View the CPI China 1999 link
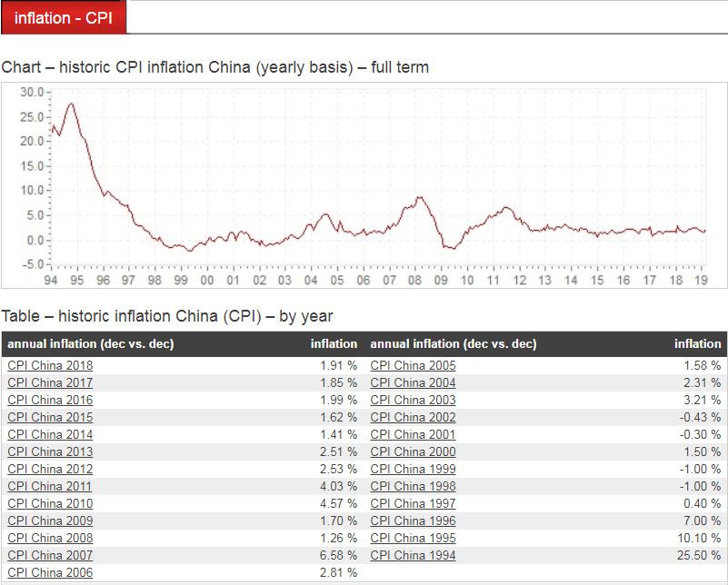The width and height of the screenshot is (728, 585). click(x=414, y=469)
